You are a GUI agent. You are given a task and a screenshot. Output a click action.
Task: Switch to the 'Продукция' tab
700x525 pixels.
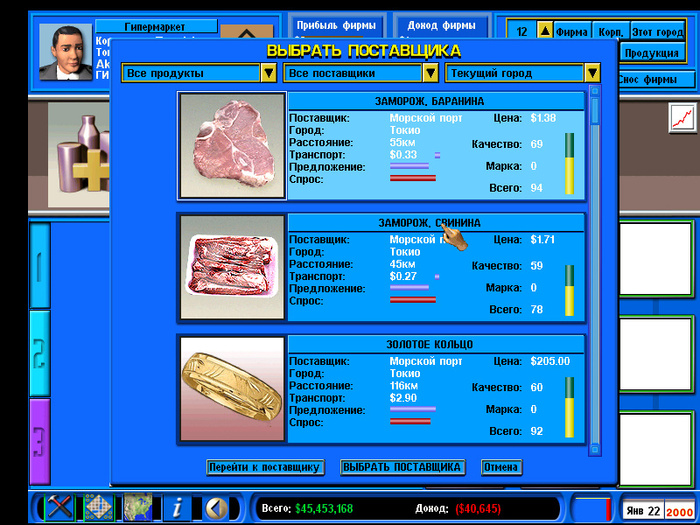click(x=652, y=53)
